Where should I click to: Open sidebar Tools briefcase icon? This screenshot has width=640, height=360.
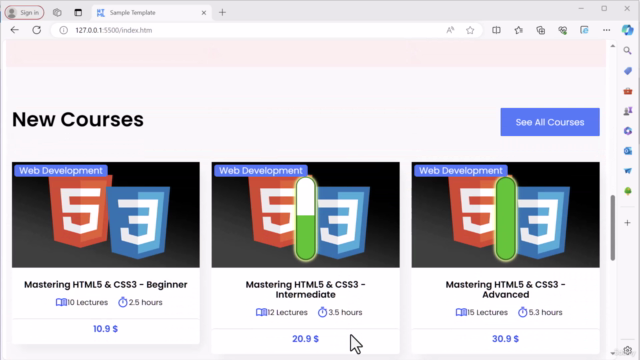point(628,91)
